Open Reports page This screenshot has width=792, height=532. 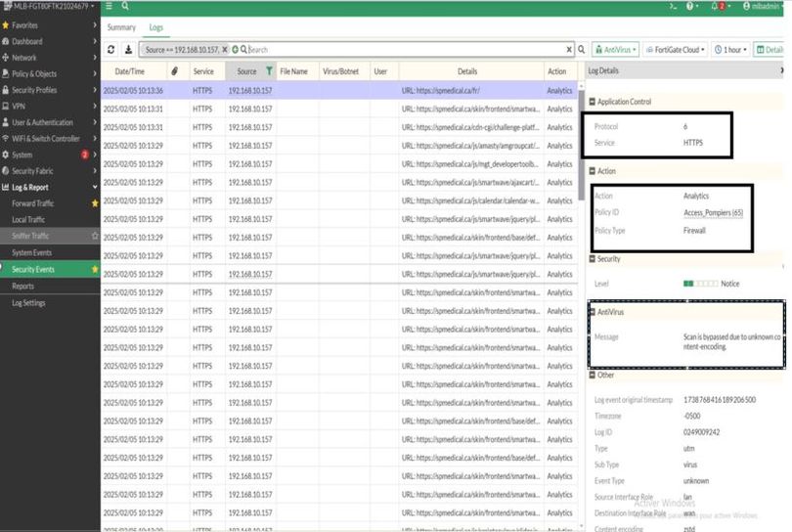point(22,286)
